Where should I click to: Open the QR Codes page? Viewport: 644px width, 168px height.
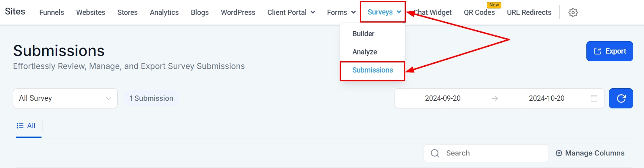pyautogui.click(x=479, y=12)
